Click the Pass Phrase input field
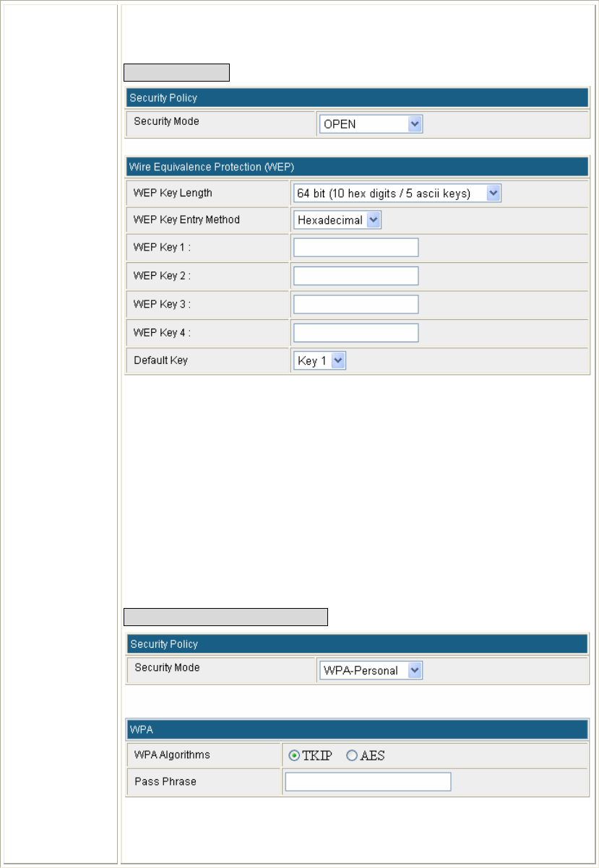The image size is (599, 868). point(368,782)
